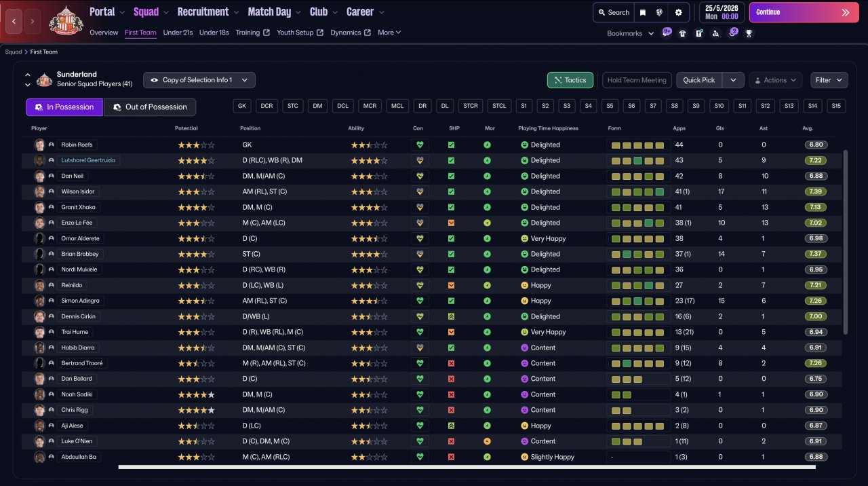The height and width of the screenshot is (486, 868).
Task: Click the Quick Pick button
Action: pos(699,80)
